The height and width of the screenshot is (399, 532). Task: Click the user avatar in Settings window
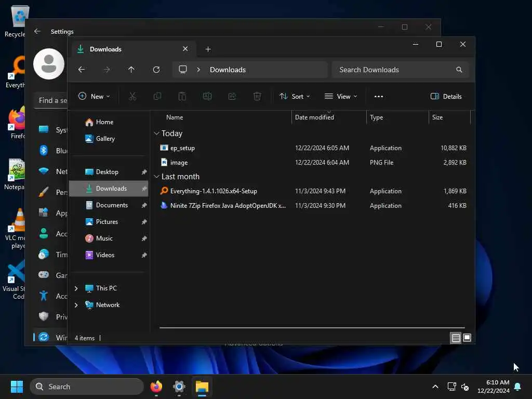coord(49,64)
